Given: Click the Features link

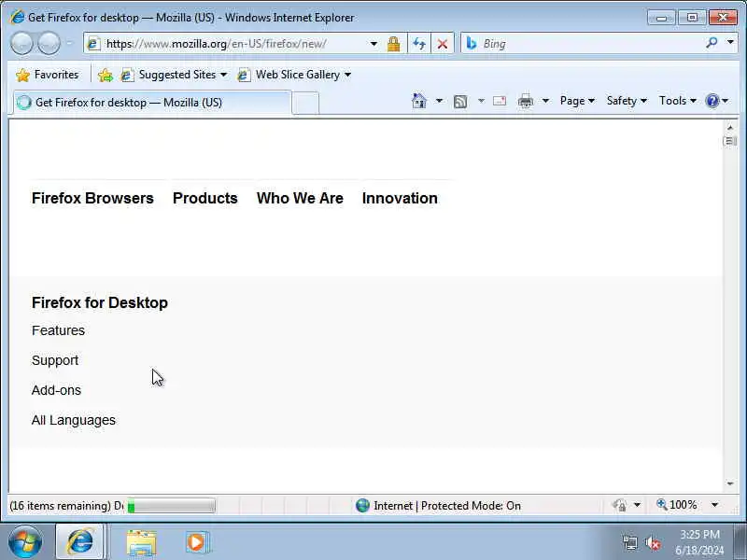Looking at the screenshot, I should pos(58,330).
